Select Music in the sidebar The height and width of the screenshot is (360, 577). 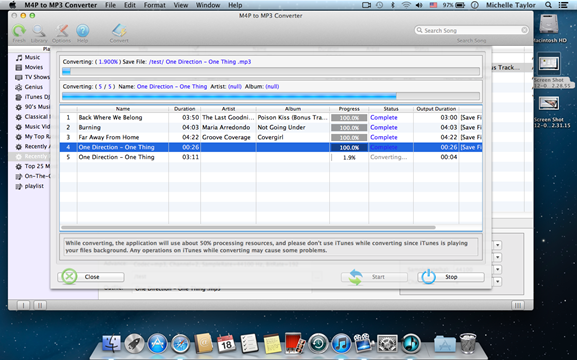[32, 57]
